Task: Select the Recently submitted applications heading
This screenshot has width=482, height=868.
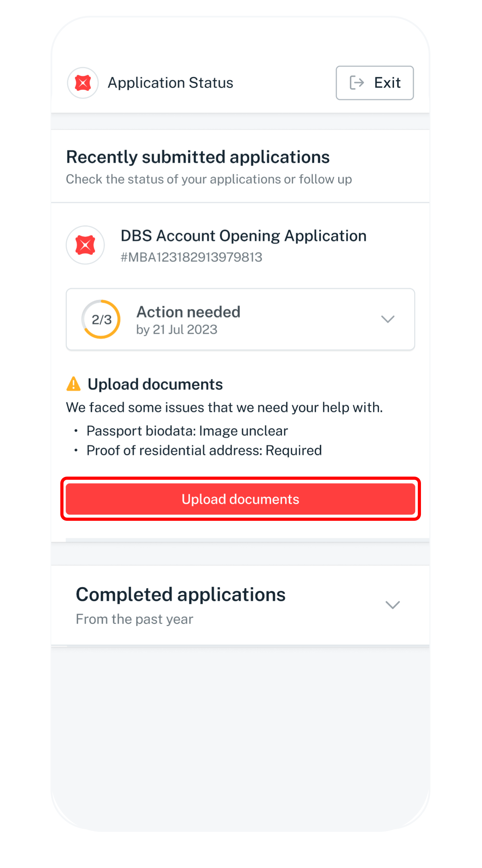Action: [x=198, y=157]
